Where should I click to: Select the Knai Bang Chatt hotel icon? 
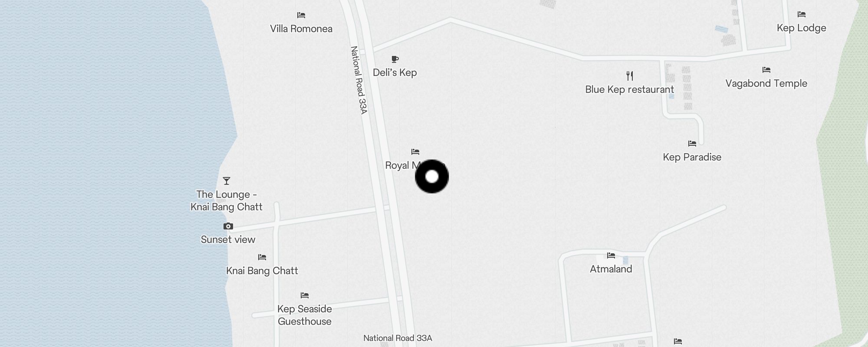click(x=262, y=257)
